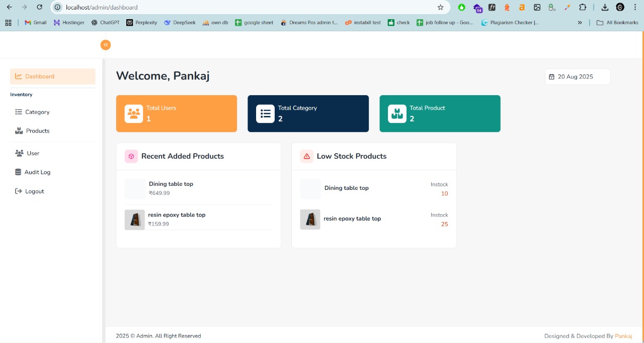Click the Dashboard chart icon in the sidebar

tap(19, 76)
